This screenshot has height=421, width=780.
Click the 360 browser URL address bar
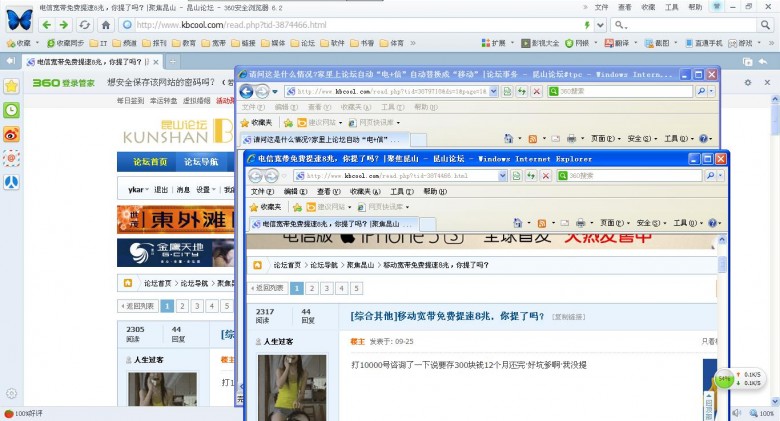350,24
